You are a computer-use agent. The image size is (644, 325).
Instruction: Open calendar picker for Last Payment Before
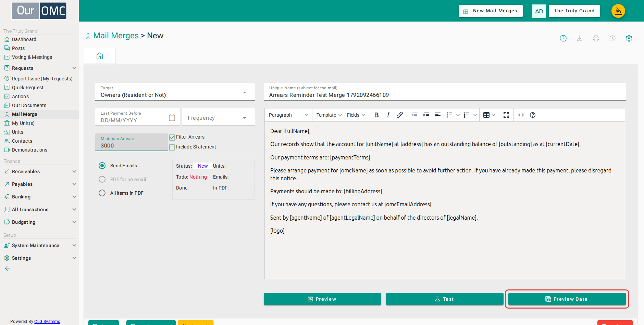172,118
